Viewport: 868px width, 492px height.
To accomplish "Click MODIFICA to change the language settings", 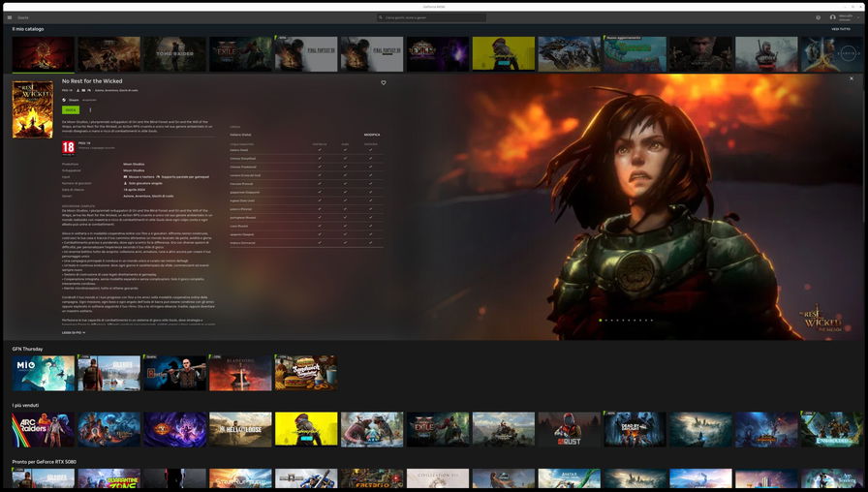I will 371,135.
